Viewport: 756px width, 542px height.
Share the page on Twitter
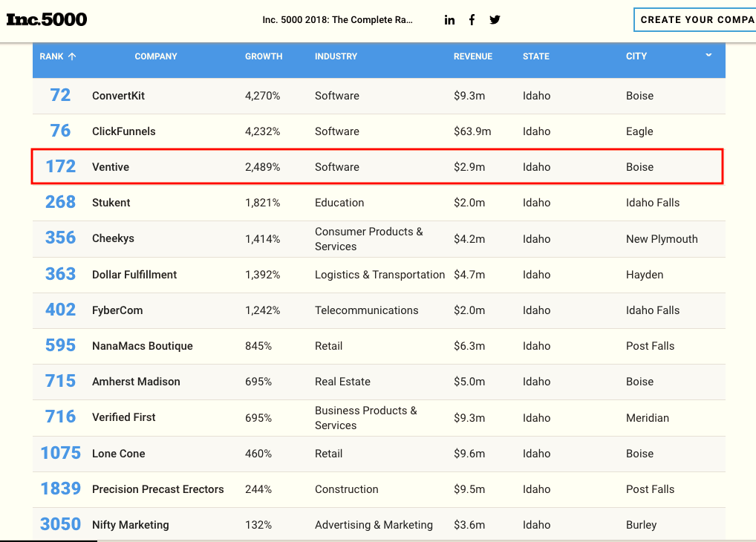[495, 20]
